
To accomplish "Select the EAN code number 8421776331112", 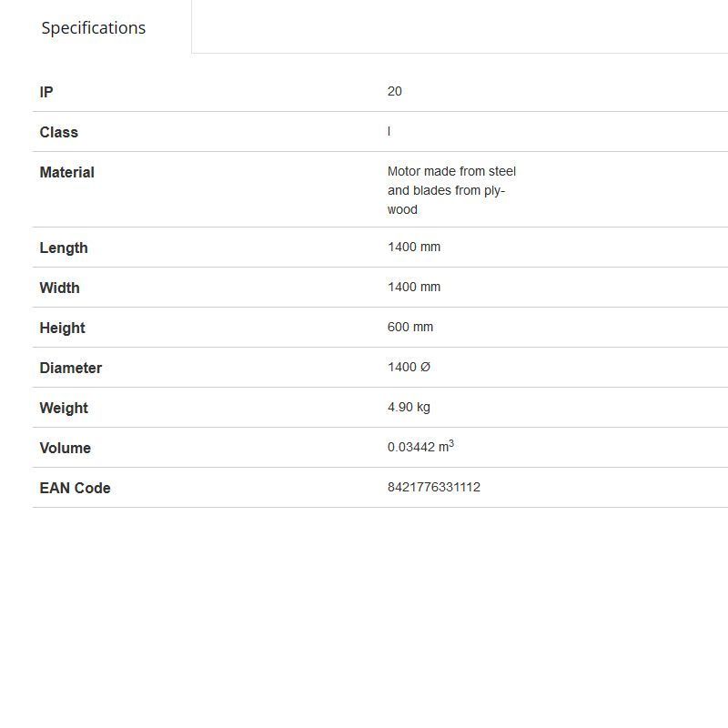I will point(434,487).
